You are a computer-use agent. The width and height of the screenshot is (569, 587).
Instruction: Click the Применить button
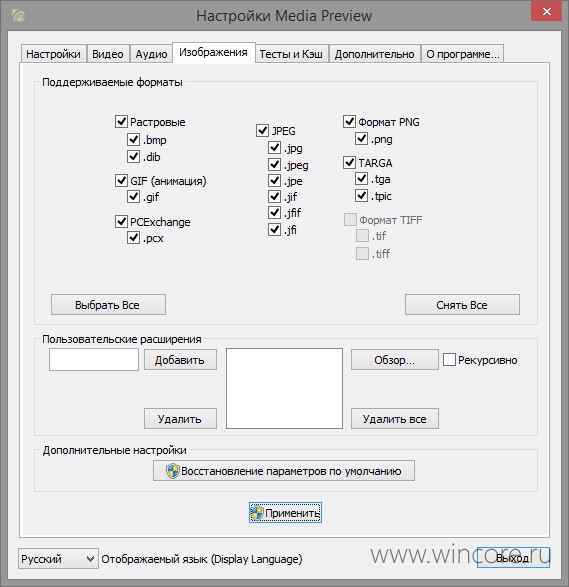click(285, 513)
